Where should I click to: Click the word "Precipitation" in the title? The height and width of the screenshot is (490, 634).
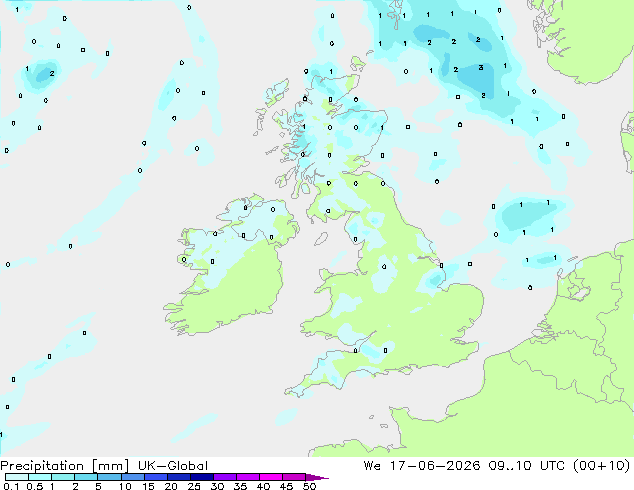(x=42, y=466)
